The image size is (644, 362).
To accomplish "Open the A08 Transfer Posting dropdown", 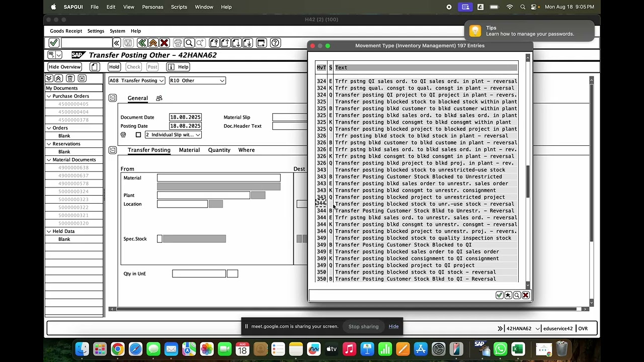I will click(x=136, y=80).
